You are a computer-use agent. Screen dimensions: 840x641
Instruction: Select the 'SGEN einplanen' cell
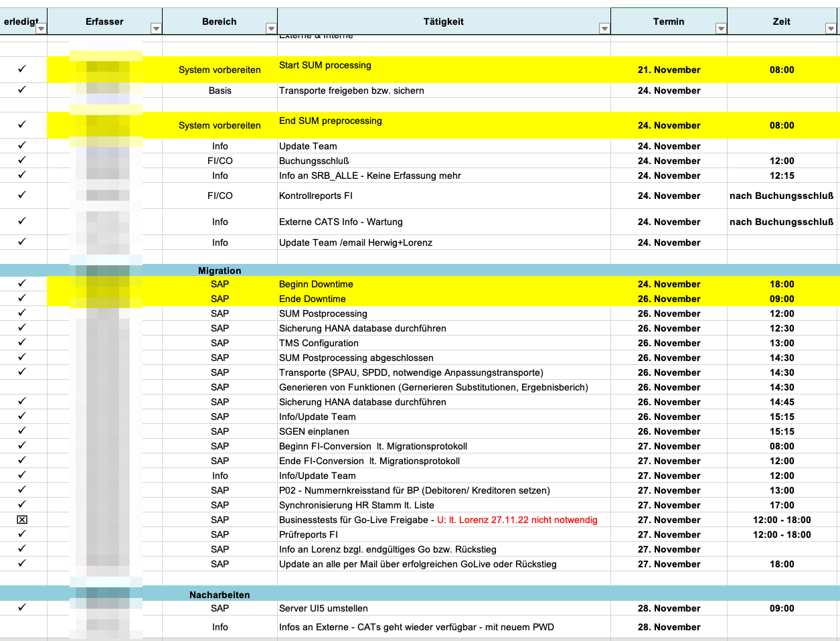pyautogui.click(x=444, y=431)
